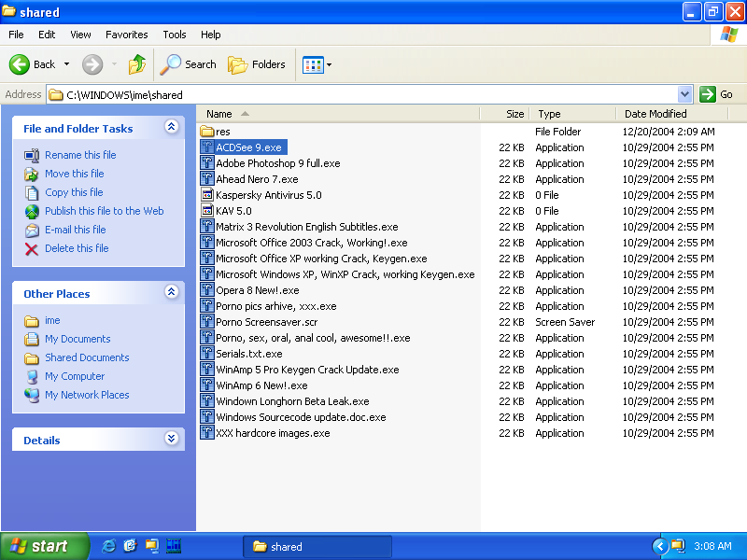
Task: Click the fourth Quick Launch monitor icon
Action: pos(174,546)
